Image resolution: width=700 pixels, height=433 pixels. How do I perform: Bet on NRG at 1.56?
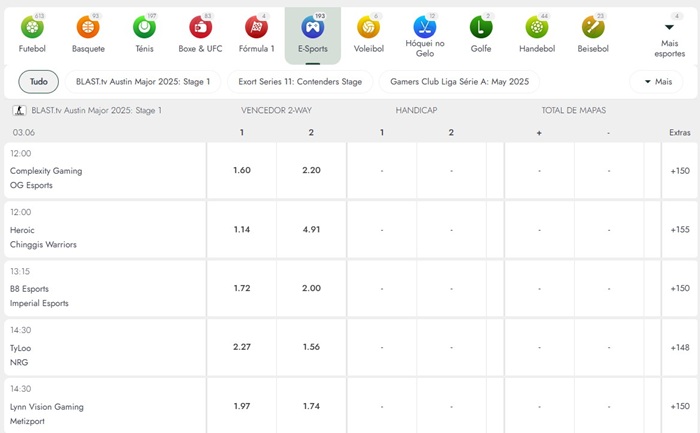[311, 347]
